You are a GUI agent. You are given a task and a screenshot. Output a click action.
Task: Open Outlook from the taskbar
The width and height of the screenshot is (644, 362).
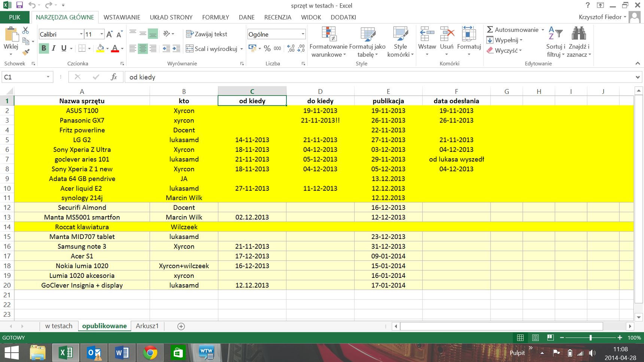(x=94, y=353)
